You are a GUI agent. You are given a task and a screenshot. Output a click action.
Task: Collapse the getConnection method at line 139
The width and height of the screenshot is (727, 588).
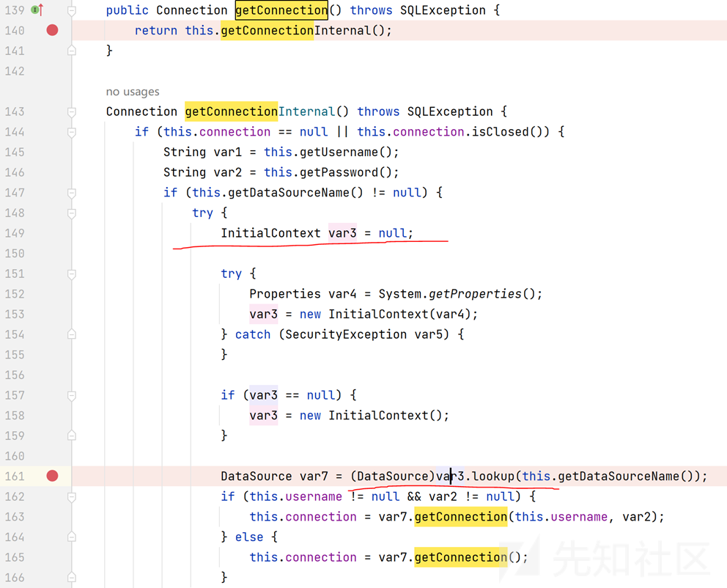72,11
